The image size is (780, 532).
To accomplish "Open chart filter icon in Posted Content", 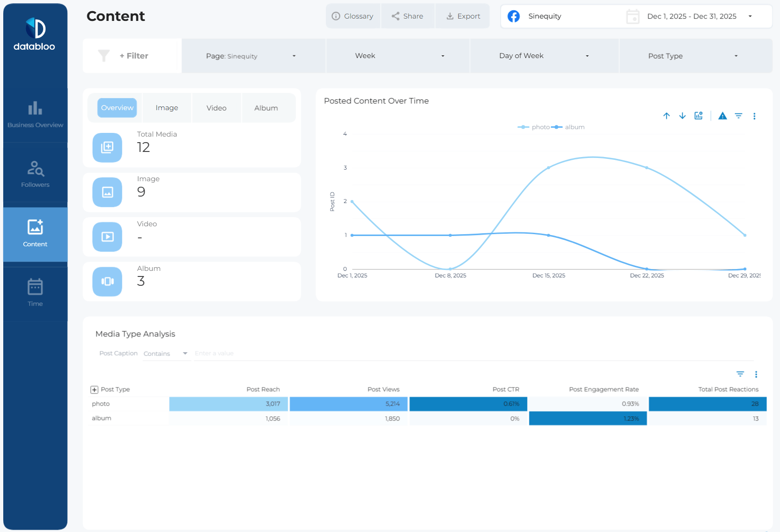I will (739, 116).
